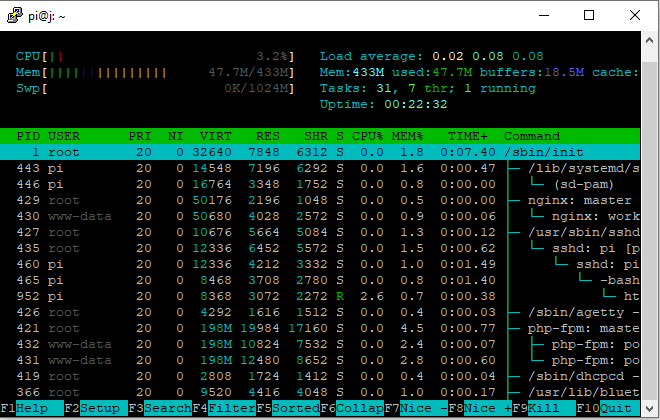Screen dimensions: 660x420
Task: Select the nginx: worker process row
Action: coord(320,216)
